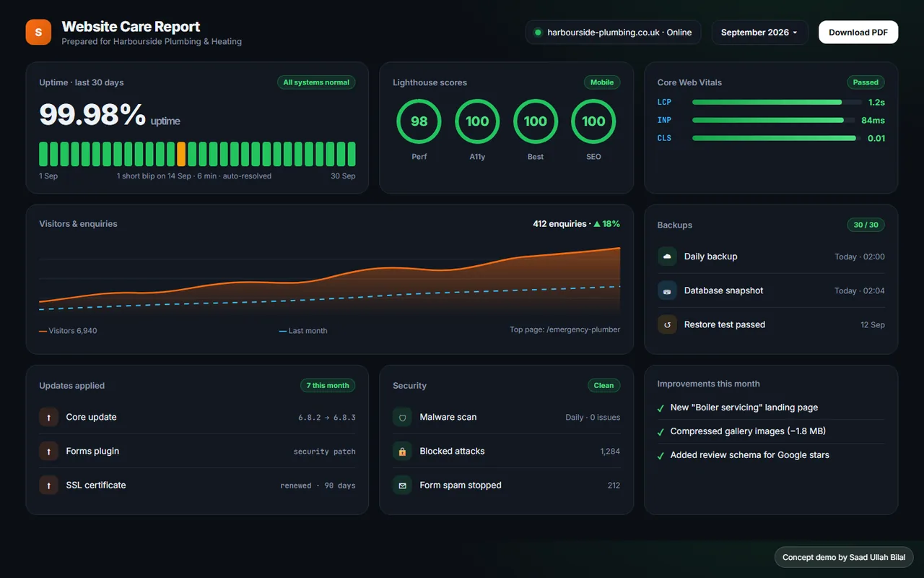Click checkmark beside Added review schema
The height and width of the screenshot is (578, 924).
661,456
